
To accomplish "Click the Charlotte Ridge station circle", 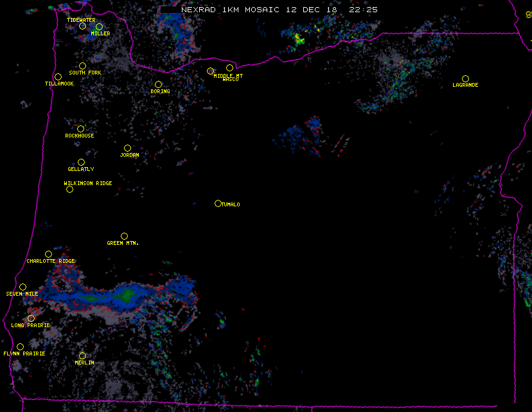I will click(48, 255).
